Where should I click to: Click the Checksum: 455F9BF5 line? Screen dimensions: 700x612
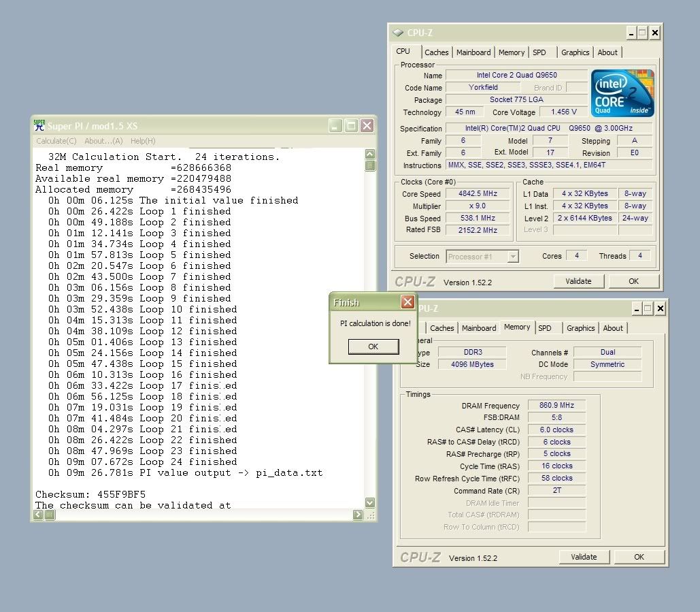(x=90, y=494)
